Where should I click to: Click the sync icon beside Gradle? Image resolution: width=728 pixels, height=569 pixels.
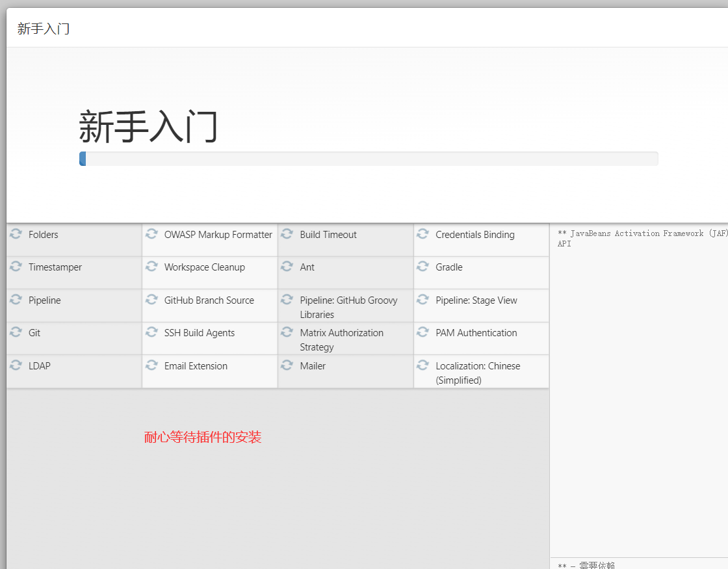(x=422, y=266)
